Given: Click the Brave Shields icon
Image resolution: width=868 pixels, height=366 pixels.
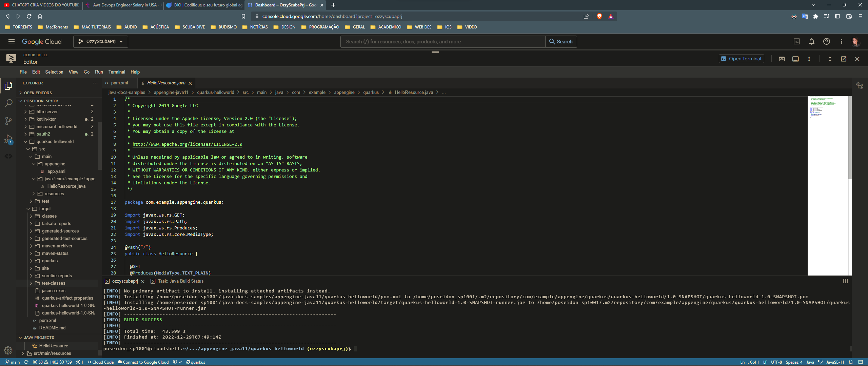Looking at the screenshot, I should 599,16.
